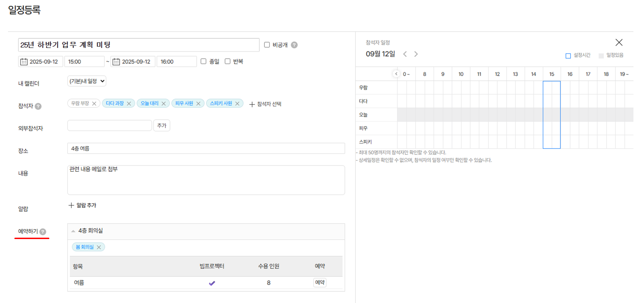Open the 내 캘린더 dropdown
The height and width of the screenshot is (303, 644).
point(87,81)
